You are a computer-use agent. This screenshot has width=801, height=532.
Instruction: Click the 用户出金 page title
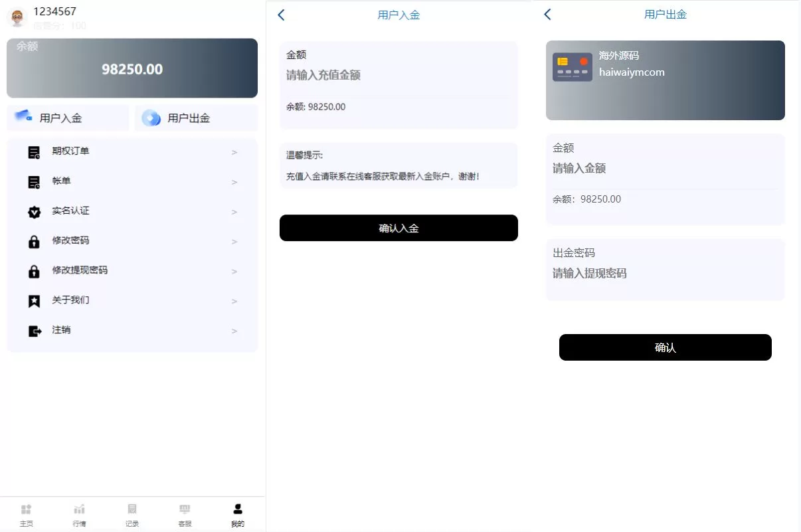(x=666, y=14)
